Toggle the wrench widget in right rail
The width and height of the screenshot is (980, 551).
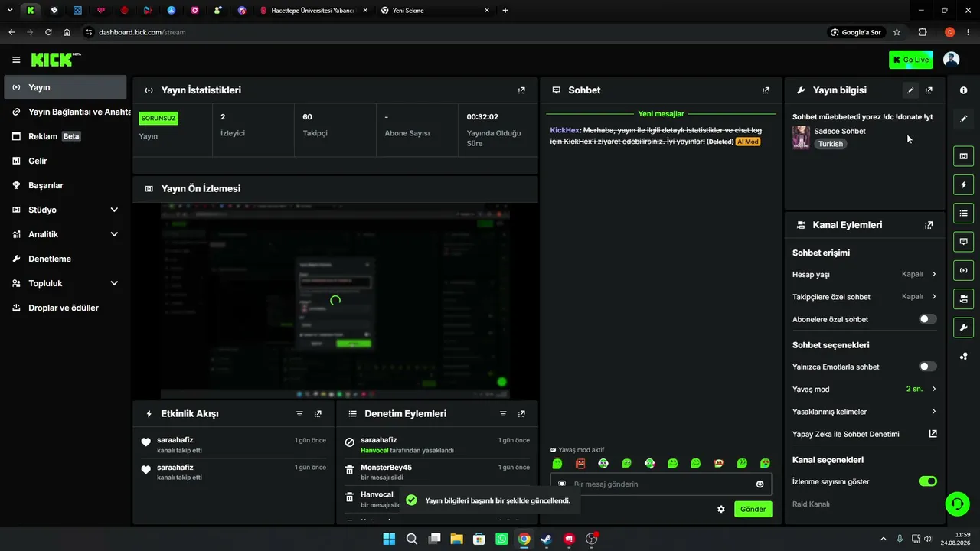point(963,328)
